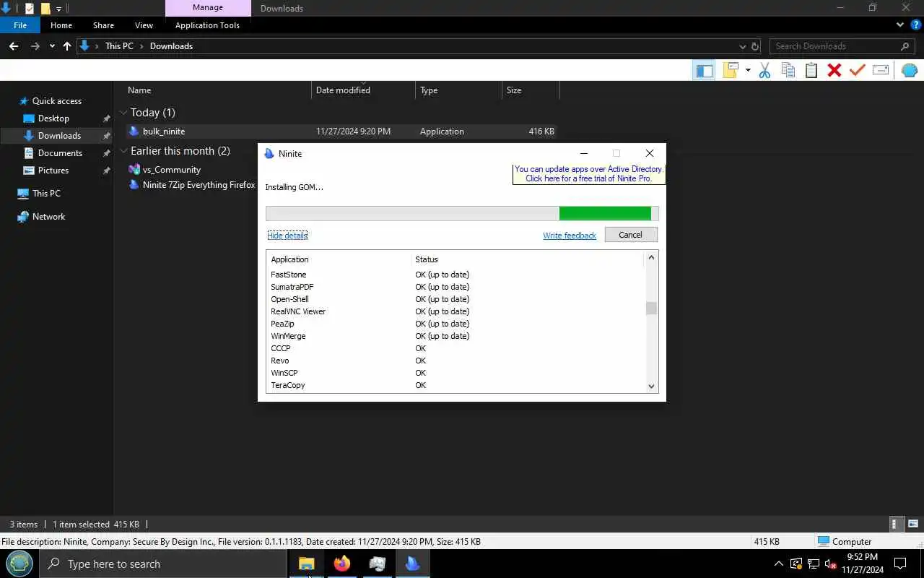Open Pictures in the navigation pane
Screen dimensions: 924x578
tap(53, 171)
